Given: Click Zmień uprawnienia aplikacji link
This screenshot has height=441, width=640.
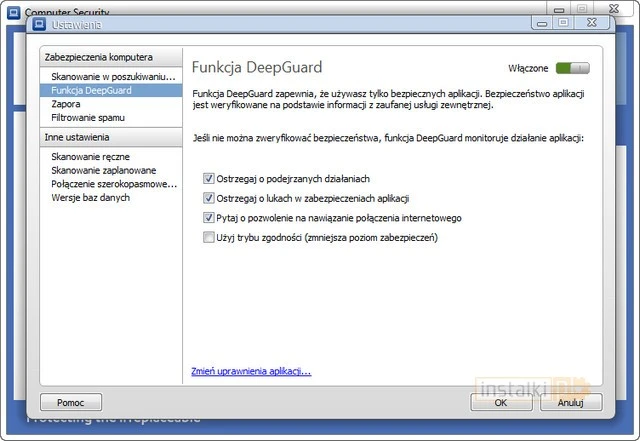Looking at the screenshot, I should (x=251, y=371).
